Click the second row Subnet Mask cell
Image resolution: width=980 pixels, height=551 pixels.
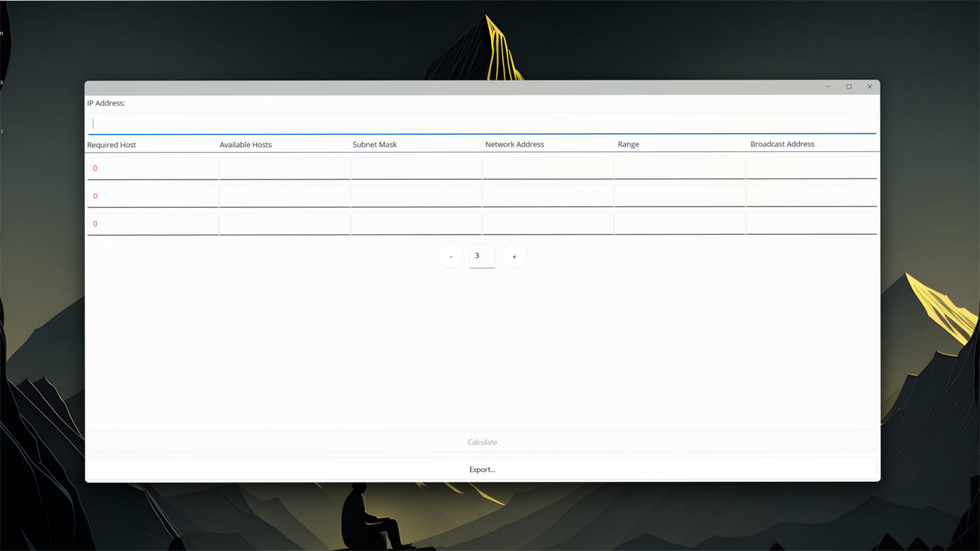click(415, 195)
